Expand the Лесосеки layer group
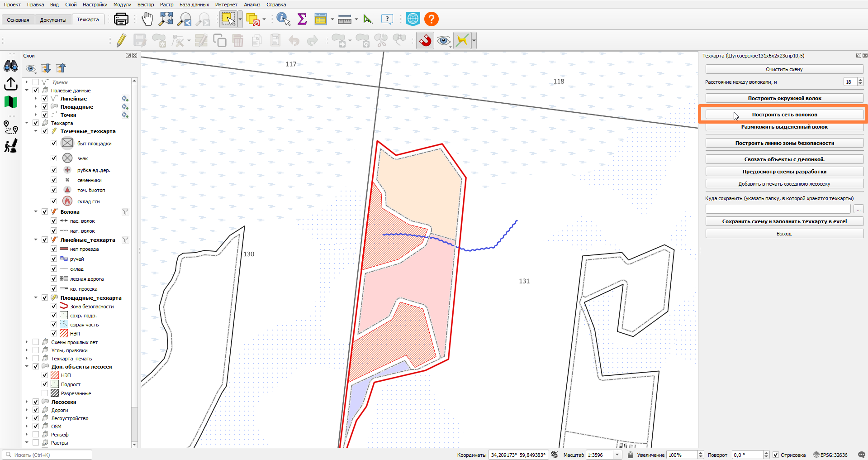 [27, 402]
